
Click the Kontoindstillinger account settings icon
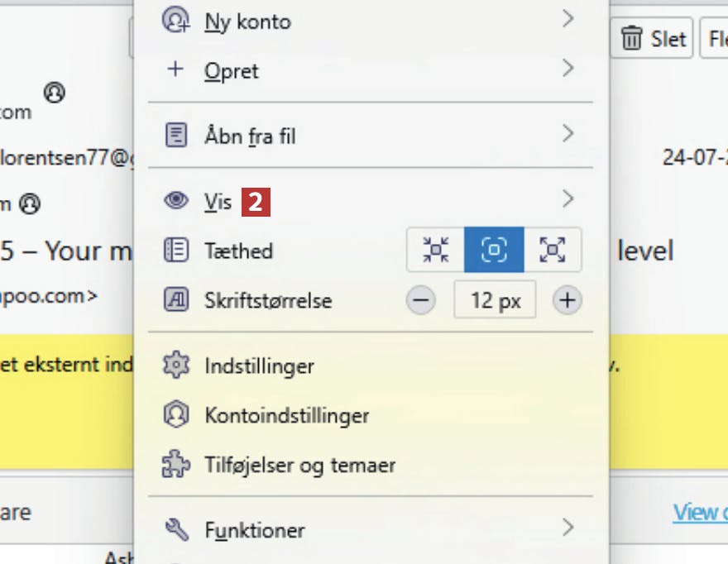176,415
